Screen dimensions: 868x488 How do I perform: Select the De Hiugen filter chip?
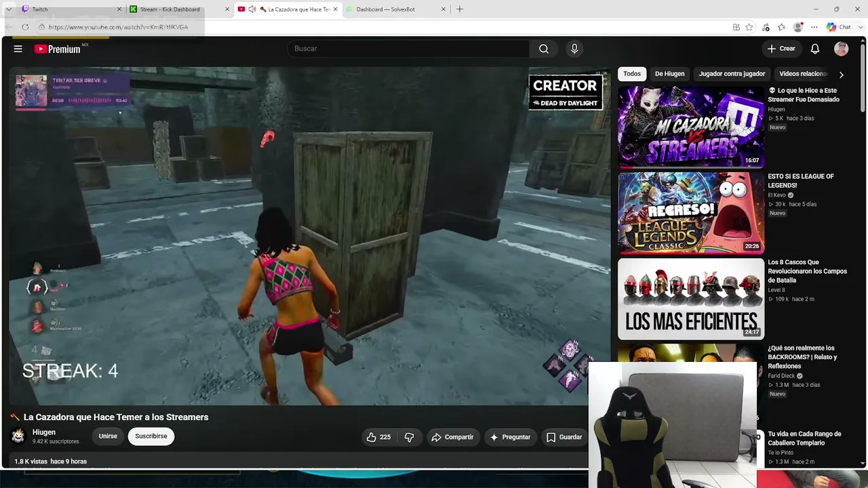click(669, 74)
